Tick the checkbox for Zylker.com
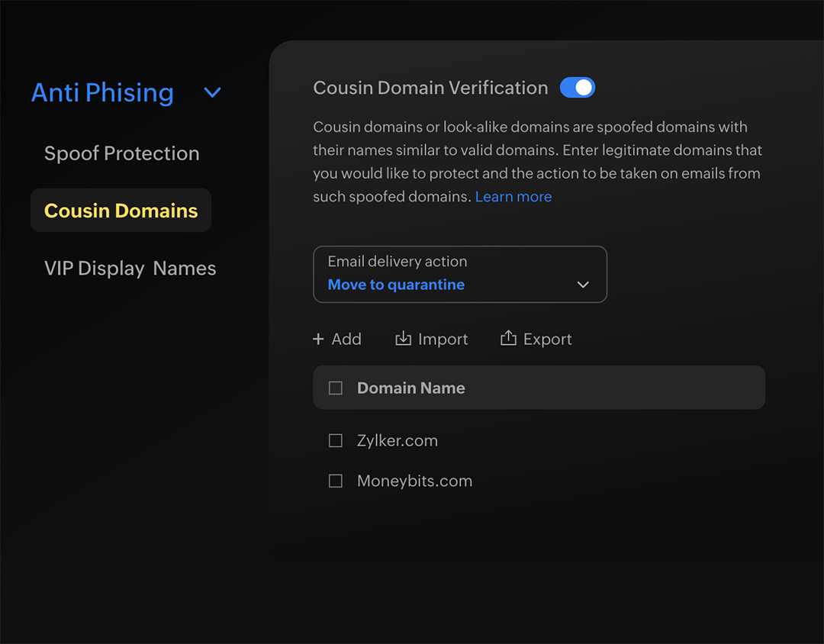The image size is (824, 644). (x=335, y=441)
